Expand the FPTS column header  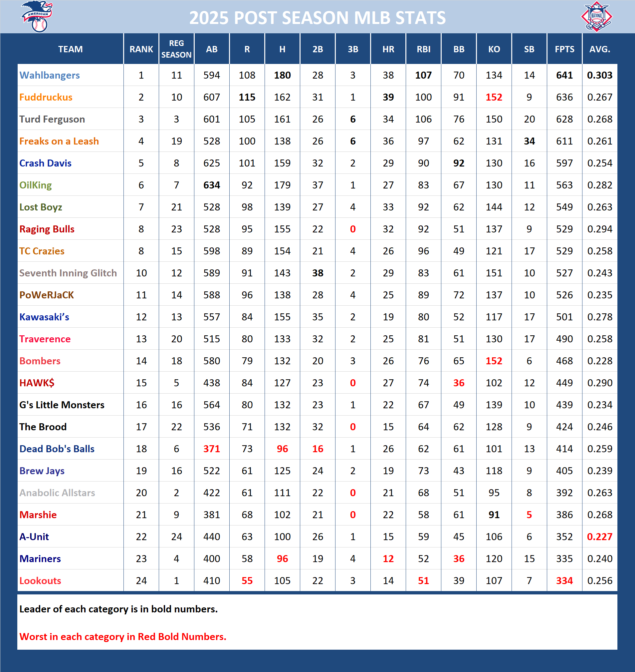[x=564, y=49]
